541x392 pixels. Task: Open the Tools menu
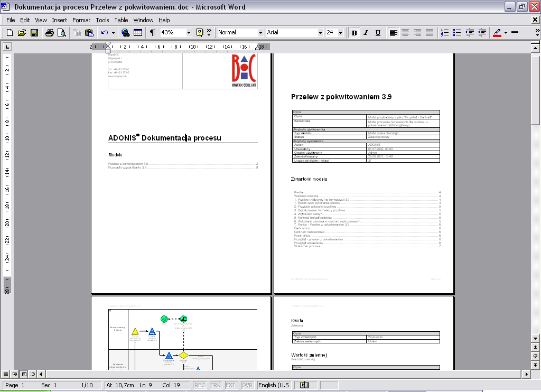pos(102,20)
